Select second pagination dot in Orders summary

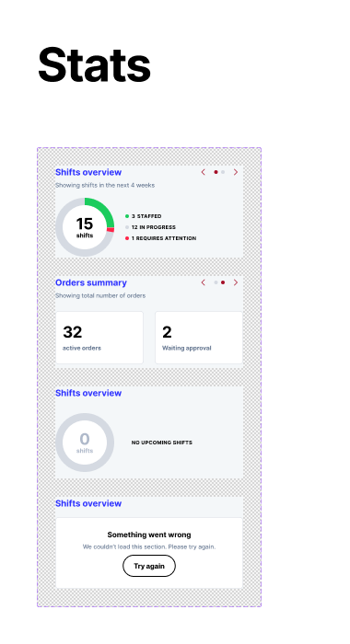pyautogui.click(x=223, y=282)
